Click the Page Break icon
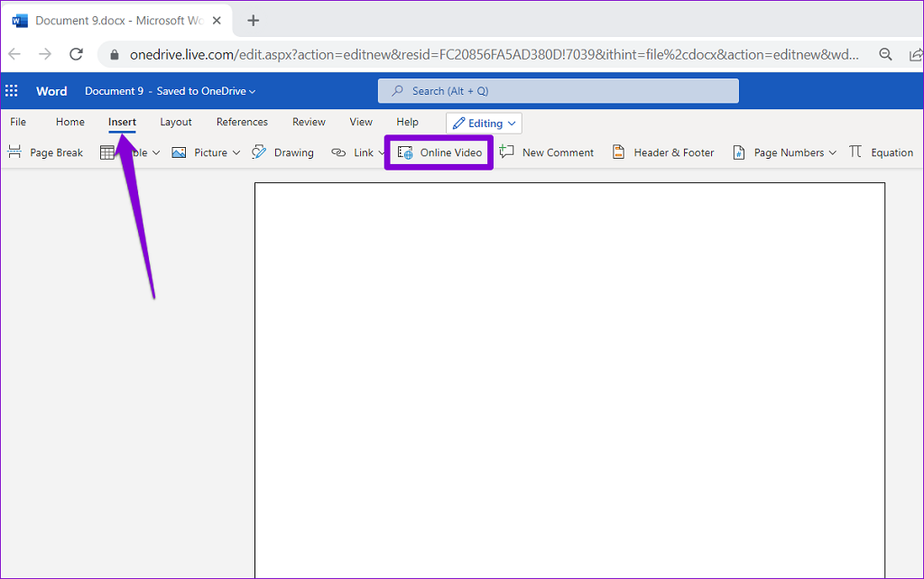The width and height of the screenshot is (924, 579). pyautogui.click(x=14, y=152)
